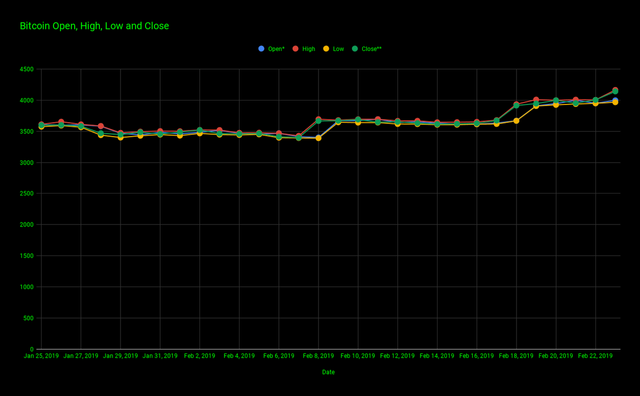Select the Close** legend label
The width and height of the screenshot is (640, 396).
371,49
